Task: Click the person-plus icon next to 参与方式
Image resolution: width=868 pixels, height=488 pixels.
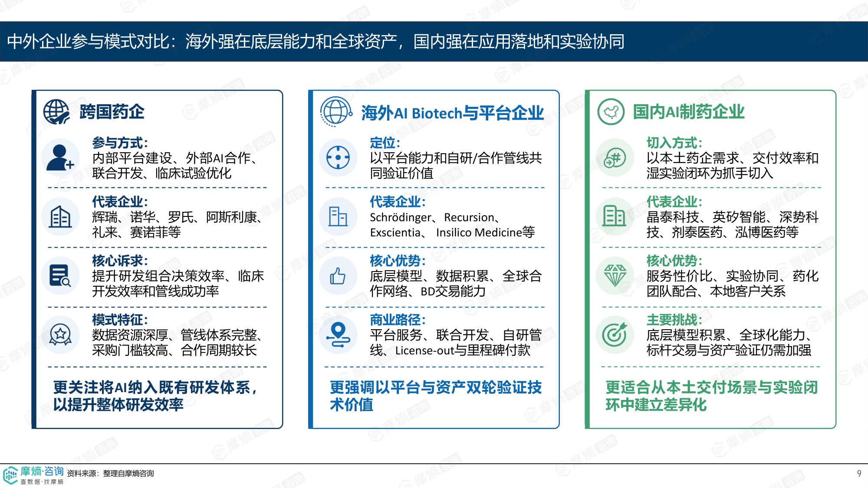Action: pos(60,157)
